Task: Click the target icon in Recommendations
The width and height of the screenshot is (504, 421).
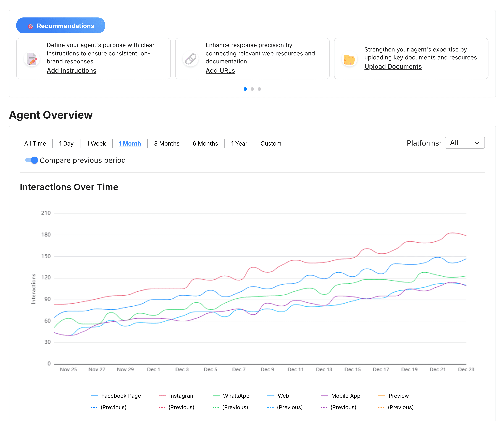Action: tap(31, 26)
